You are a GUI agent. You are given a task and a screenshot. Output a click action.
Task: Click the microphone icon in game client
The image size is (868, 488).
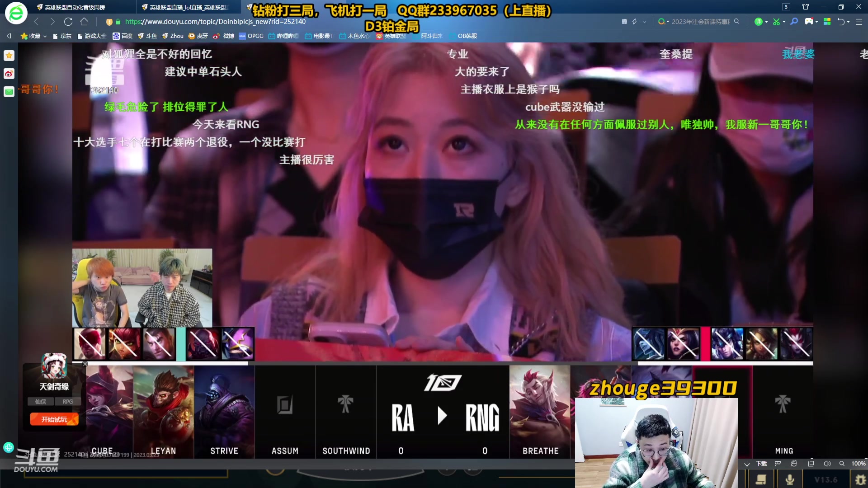coord(790,479)
